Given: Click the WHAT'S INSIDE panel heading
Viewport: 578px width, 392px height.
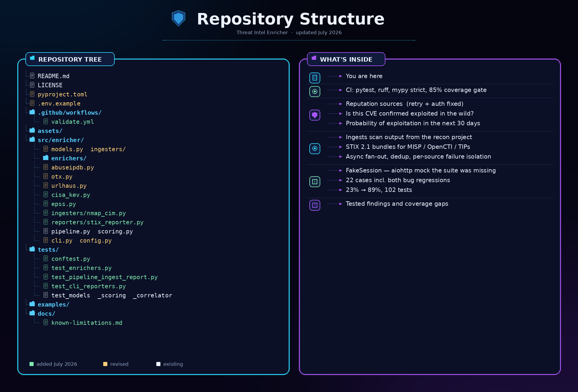Looking at the screenshot, I should (346, 59).
